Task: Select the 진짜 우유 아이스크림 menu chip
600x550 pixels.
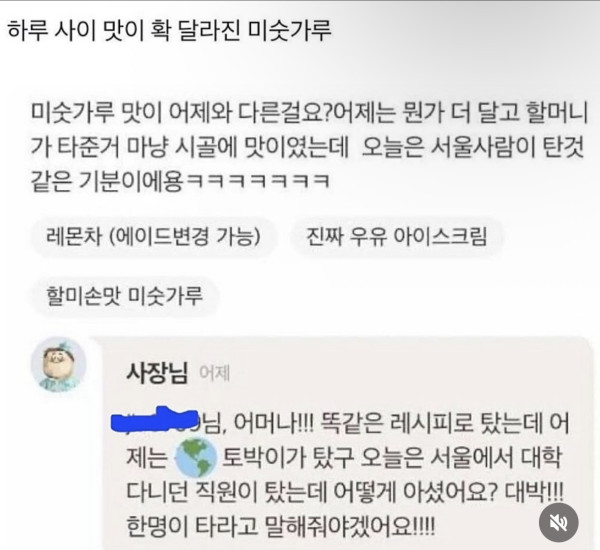Action: pyautogui.click(x=396, y=237)
